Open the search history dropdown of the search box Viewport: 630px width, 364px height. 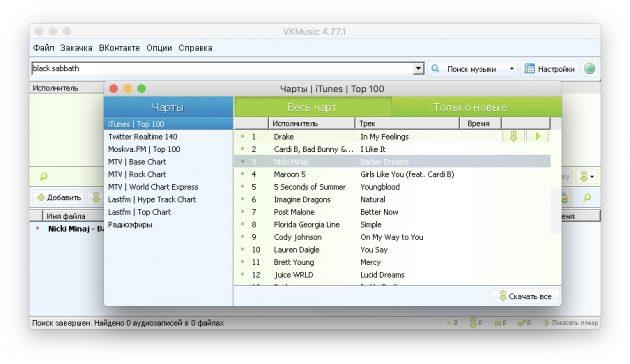(418, 69)
